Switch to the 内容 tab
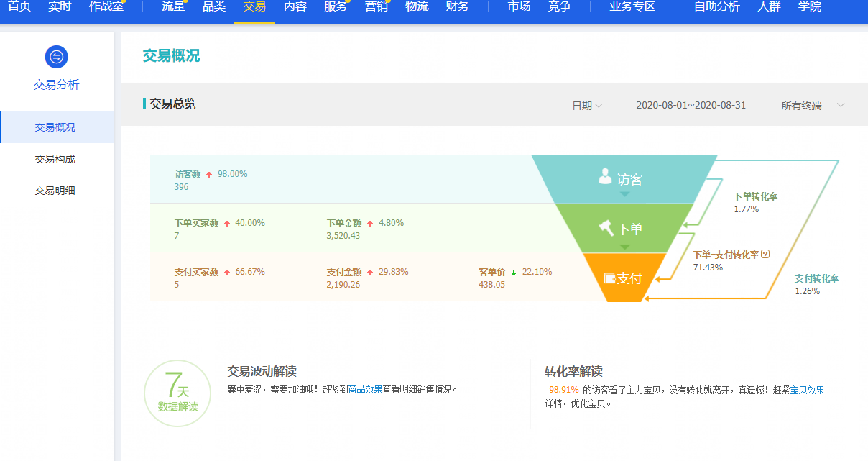 pos(295,7)
